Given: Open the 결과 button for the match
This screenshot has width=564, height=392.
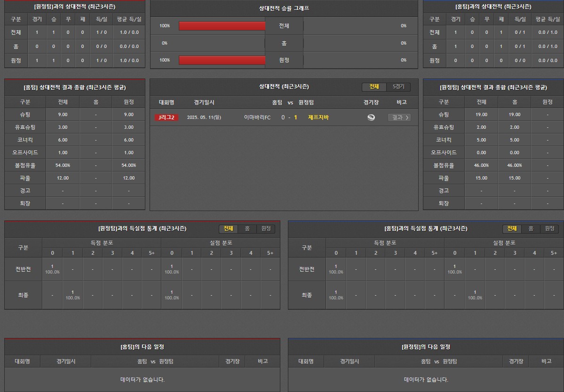Looking at the screenshot, I should coord(399,118).
